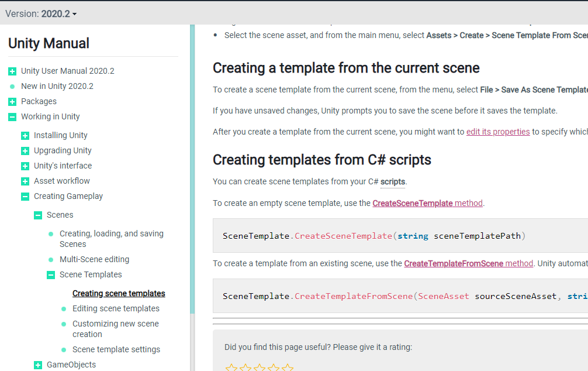The height and width of the screenshot is (371, 588).
Task: Expand the Upgrading Unity plus icon
Action: tap(25, 151)
